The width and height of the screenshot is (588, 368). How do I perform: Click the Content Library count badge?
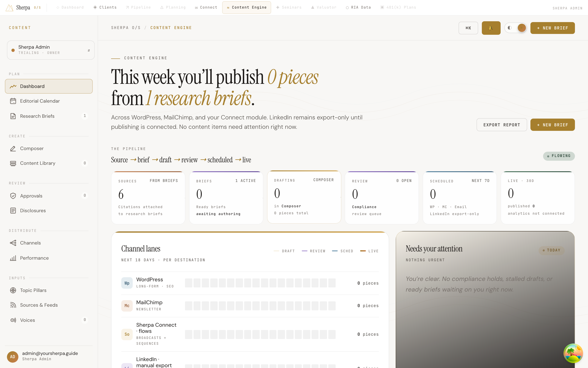85,163
